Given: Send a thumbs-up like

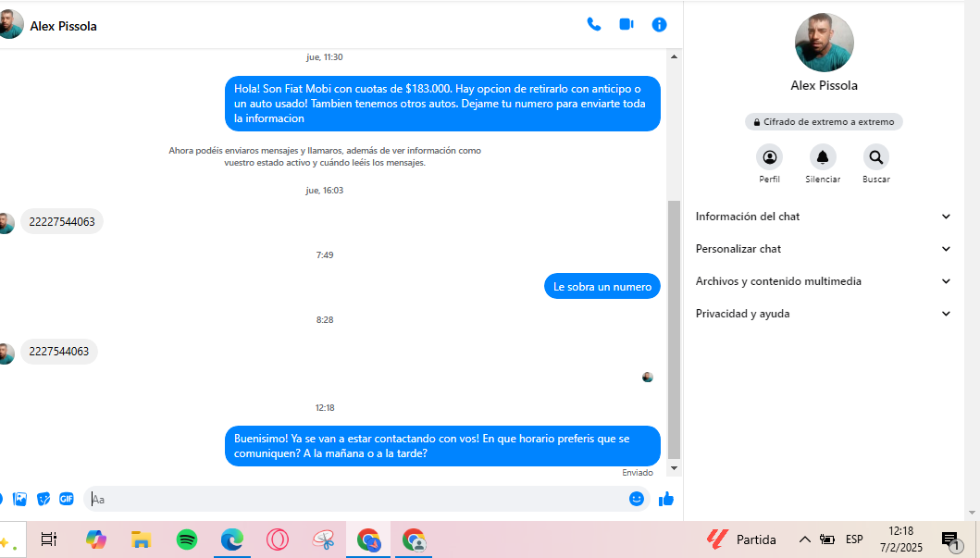Looking at the screenshot, I should [x=666, y=499].
